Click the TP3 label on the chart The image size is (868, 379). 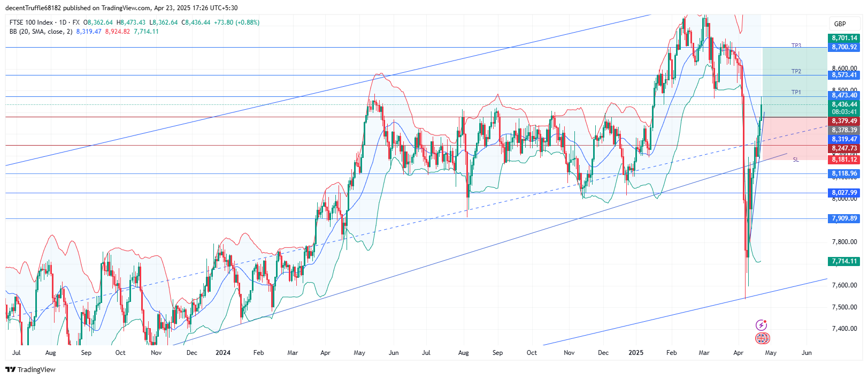click(x=796, y=46)
